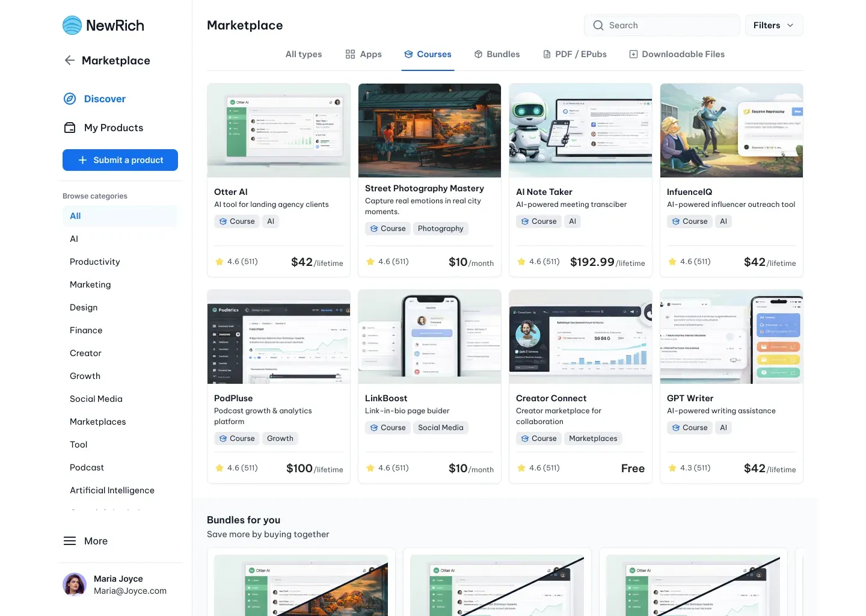This screenshot has width=866, height=616.
Task: Click the $192.99 lifetime price
Action: (607, 262)
